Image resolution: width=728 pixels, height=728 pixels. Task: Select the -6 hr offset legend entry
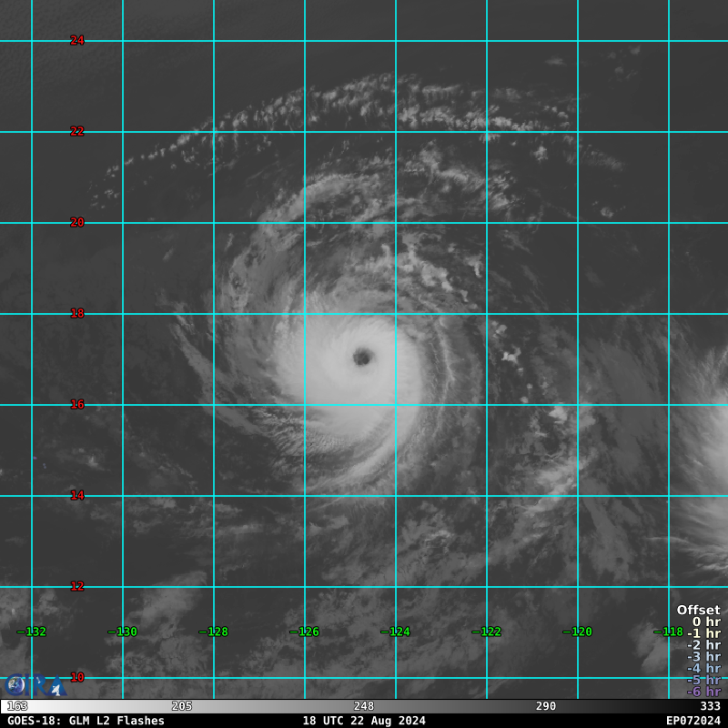703,692
